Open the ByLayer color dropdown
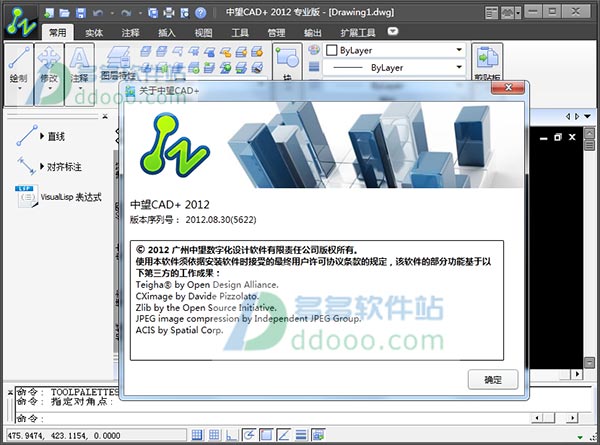The image size is (600, 445). click(x=458, y=50)
